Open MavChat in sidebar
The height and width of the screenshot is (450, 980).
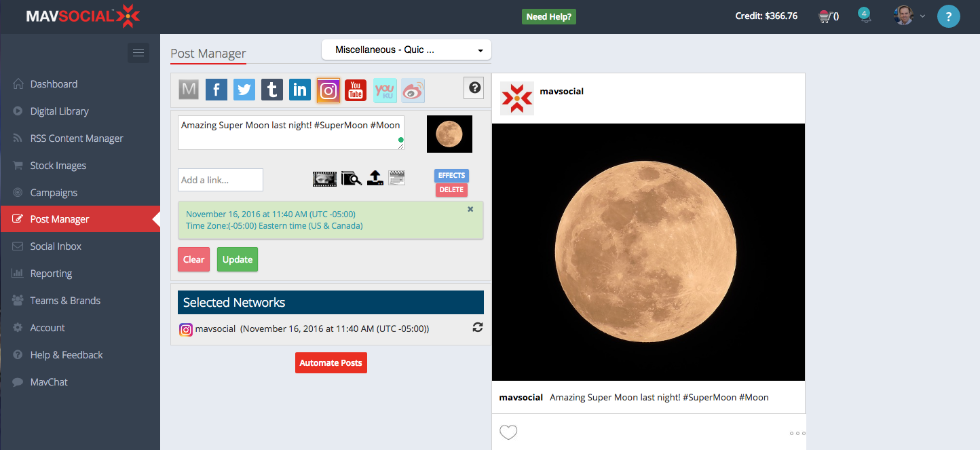[49, 382]
